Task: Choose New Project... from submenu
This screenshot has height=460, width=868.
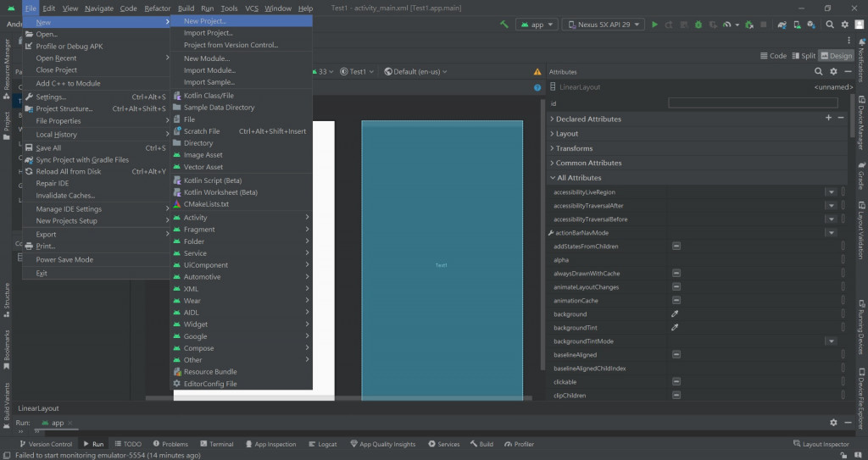Action: (x=242, y=21)
